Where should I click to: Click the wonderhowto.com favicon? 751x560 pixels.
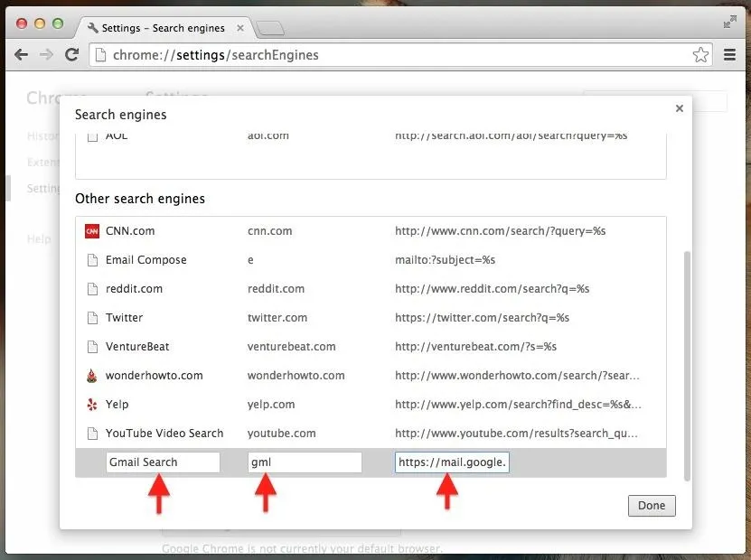[x=92, y=376]
